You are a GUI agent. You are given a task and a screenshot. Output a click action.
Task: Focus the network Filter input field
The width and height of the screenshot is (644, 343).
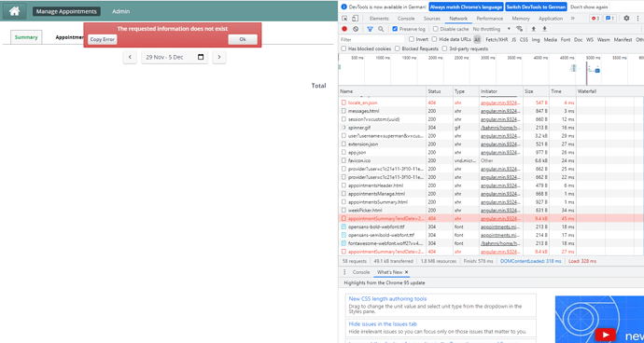(371, 39)
